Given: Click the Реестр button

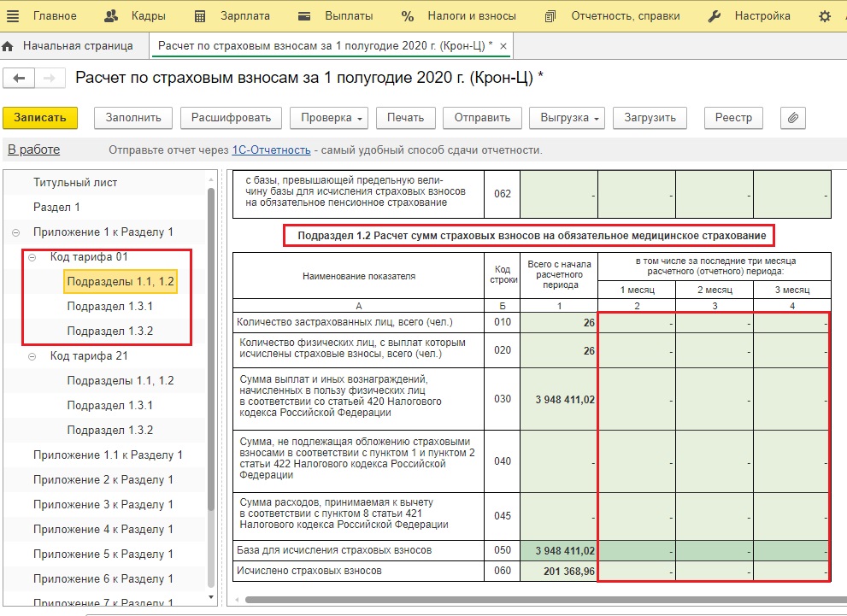Looking at the screenshot, I should tap(733, 118).
